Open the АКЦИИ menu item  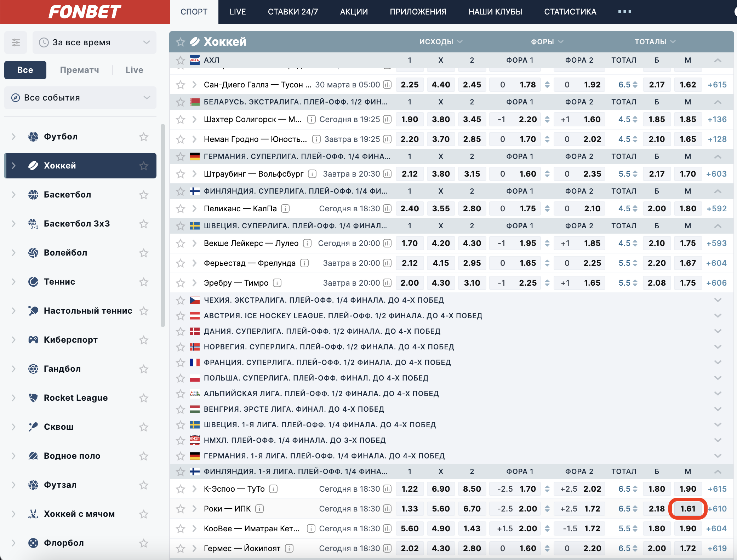[354, 12]
